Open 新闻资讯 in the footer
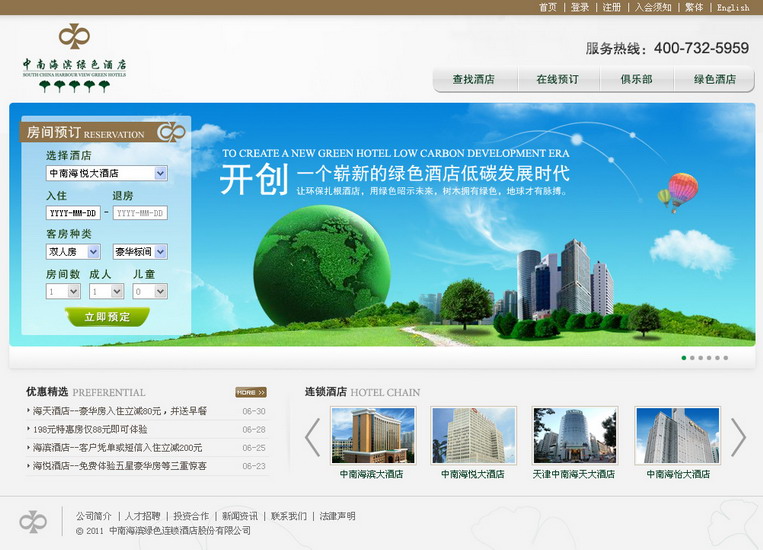Screen dimensions: 763x550 [x=240, y=516]
